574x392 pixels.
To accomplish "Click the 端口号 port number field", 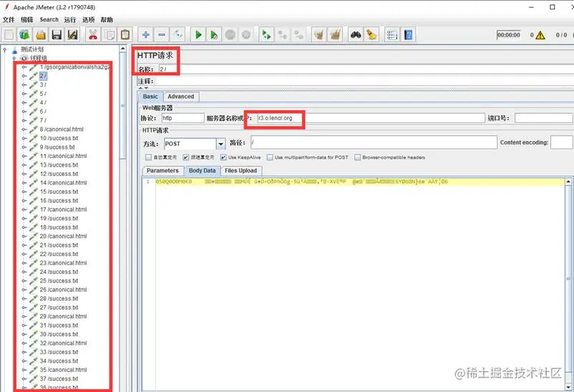I will pyautogui.click(x=543, y=118).
